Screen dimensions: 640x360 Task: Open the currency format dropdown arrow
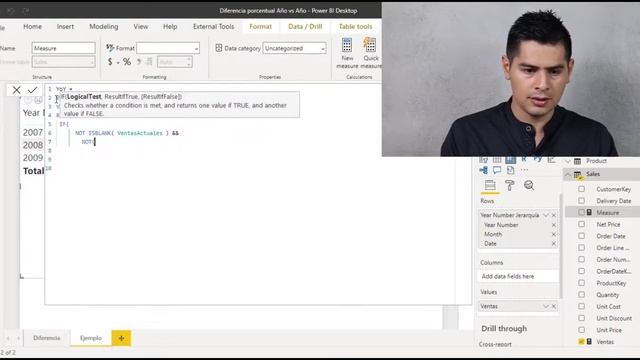[118, 62]
